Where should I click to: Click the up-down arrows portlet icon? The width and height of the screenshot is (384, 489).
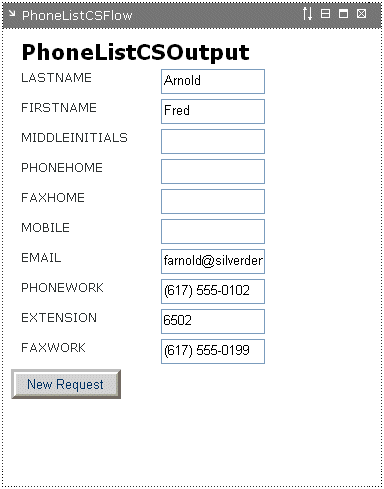[307, 14]
